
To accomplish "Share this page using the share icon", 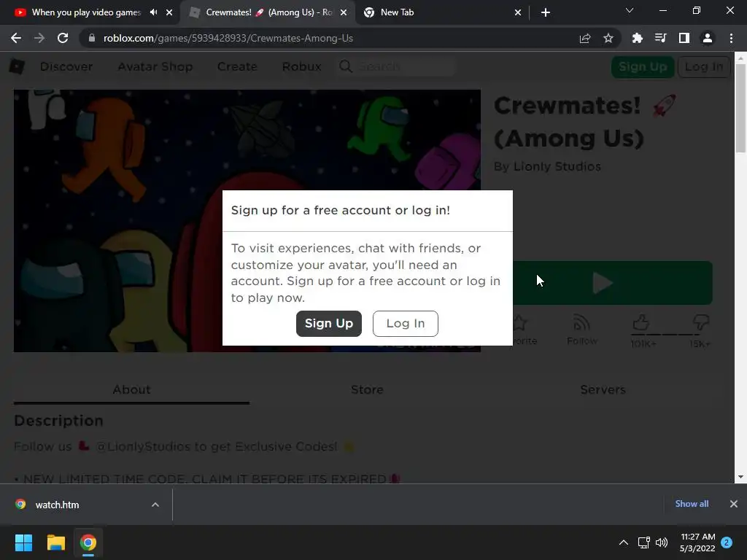I will [x=585, y=38].
